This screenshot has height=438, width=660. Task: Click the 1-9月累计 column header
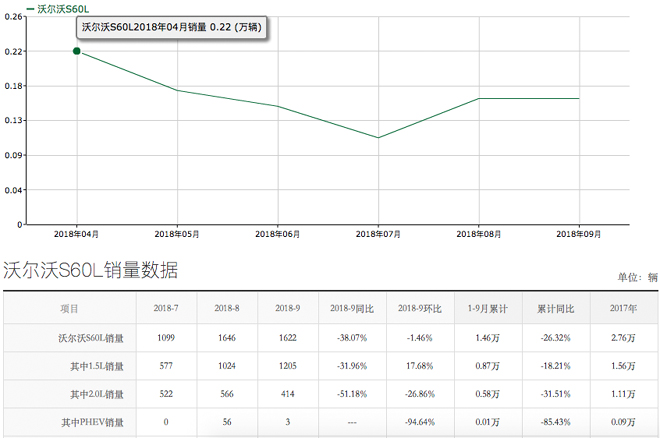(488, 309)
